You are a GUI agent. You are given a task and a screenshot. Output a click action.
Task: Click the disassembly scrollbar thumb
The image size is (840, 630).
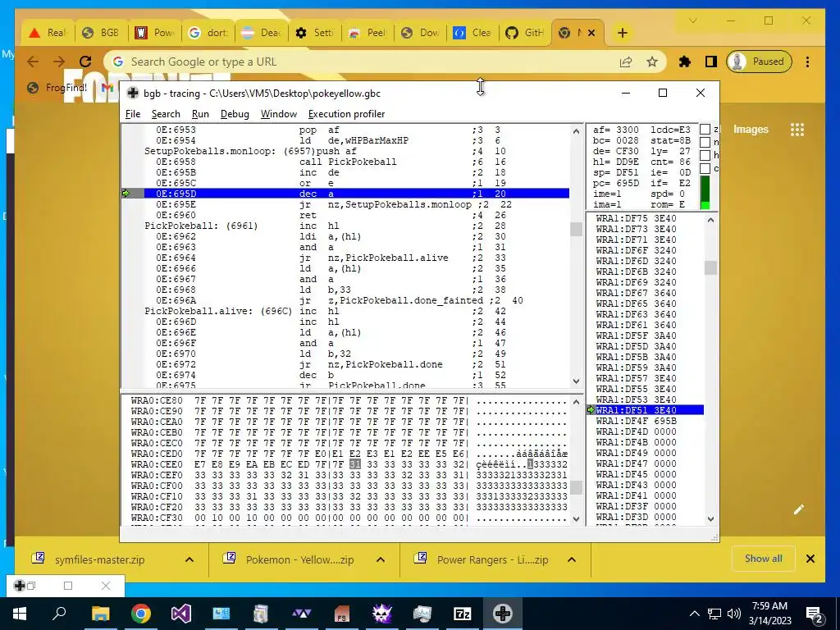[576, 229]
